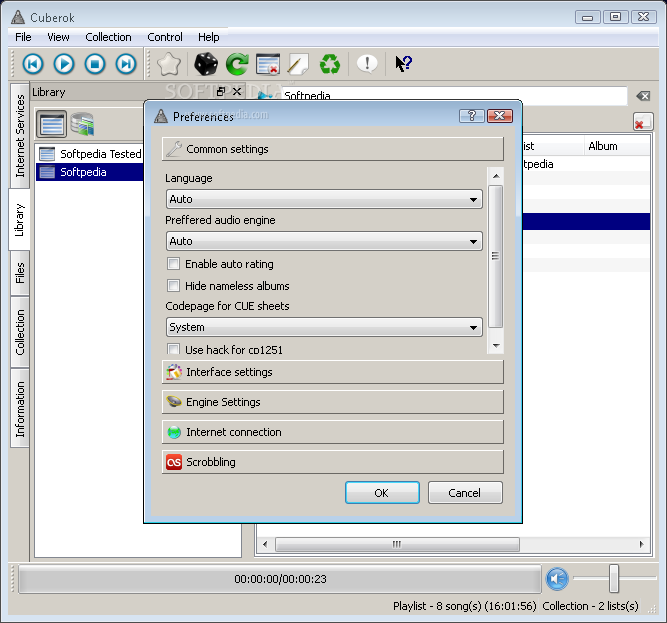
Task: Click the exclamation speech bubble icon
Action: [367, 64]
